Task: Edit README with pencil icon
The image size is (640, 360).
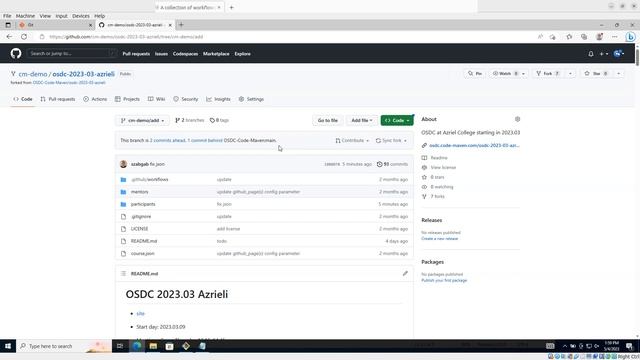Action: pyautogui.click(x=405, y=273)
